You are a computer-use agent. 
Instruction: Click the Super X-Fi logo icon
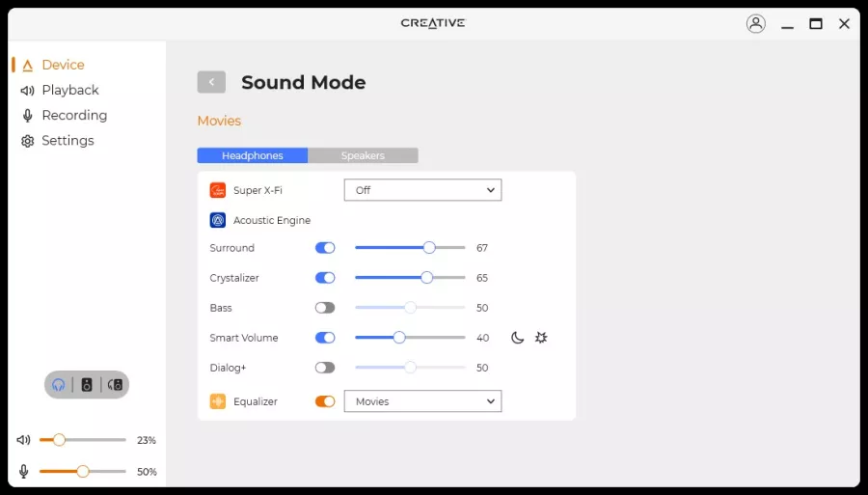pos(218,190)
